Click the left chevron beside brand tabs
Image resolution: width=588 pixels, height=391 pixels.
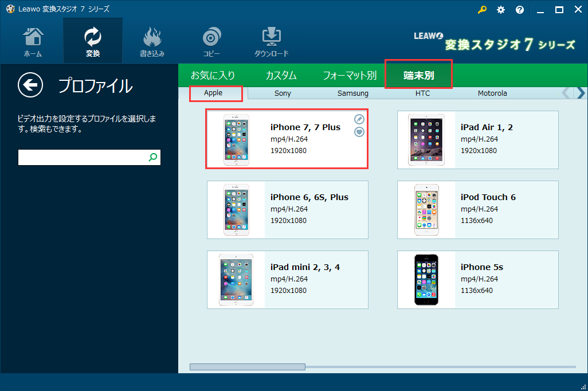[x=567, y=93]
